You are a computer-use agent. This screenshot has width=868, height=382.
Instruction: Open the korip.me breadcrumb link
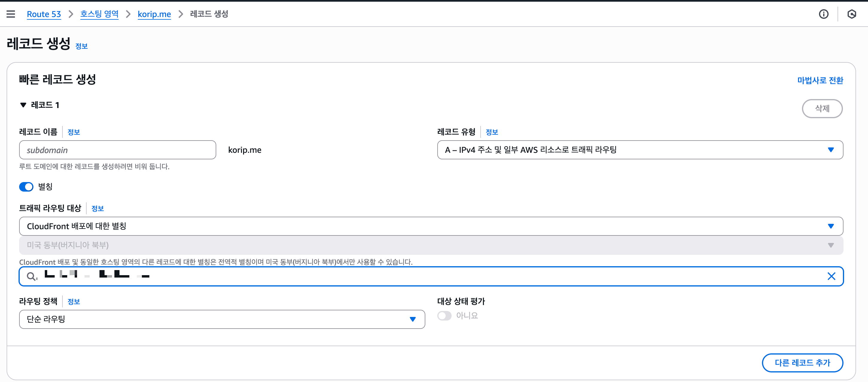tap(154, 14)
